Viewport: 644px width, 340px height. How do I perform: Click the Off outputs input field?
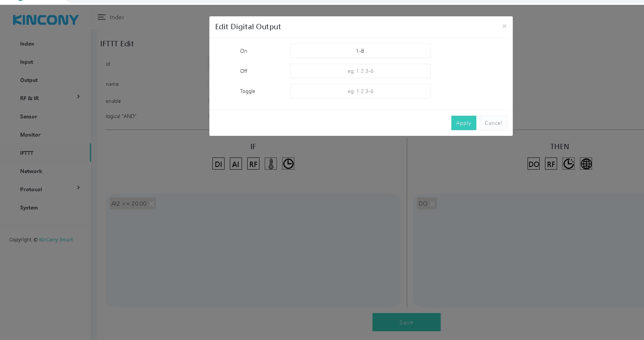point(360,71)
